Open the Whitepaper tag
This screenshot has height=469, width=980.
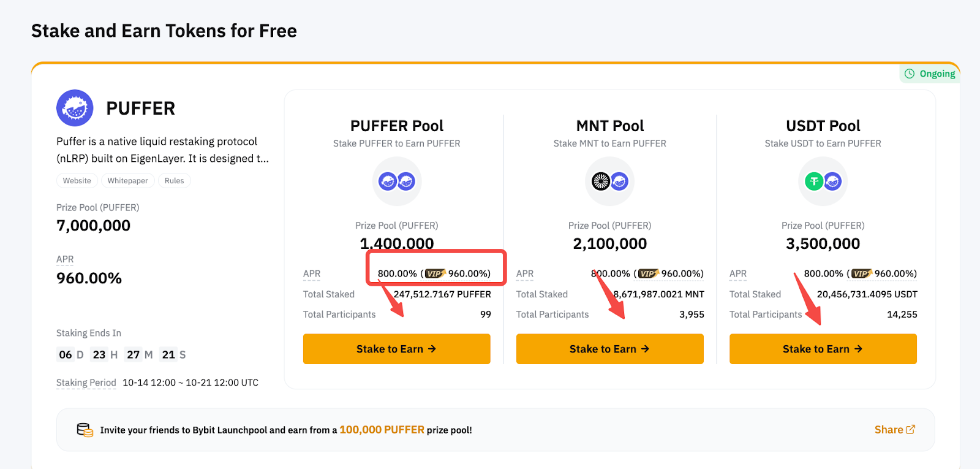[x=127, y=181]
